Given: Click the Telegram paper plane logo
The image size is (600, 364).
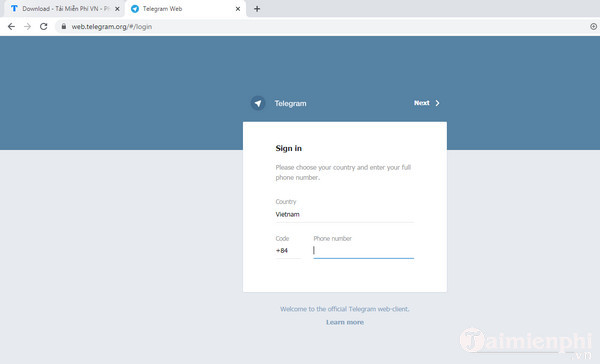Looking at the screenshot, I should (258, 103).
